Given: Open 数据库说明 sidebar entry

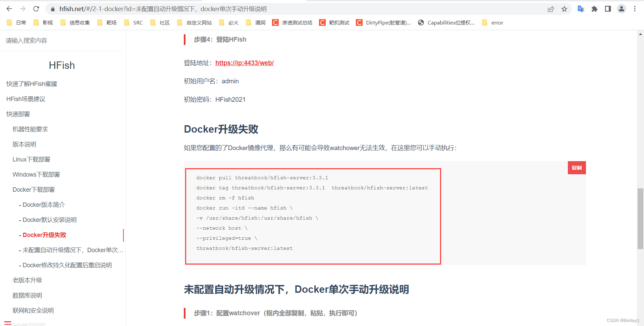Looking at the screenshot, I should [x=27, y=295].
